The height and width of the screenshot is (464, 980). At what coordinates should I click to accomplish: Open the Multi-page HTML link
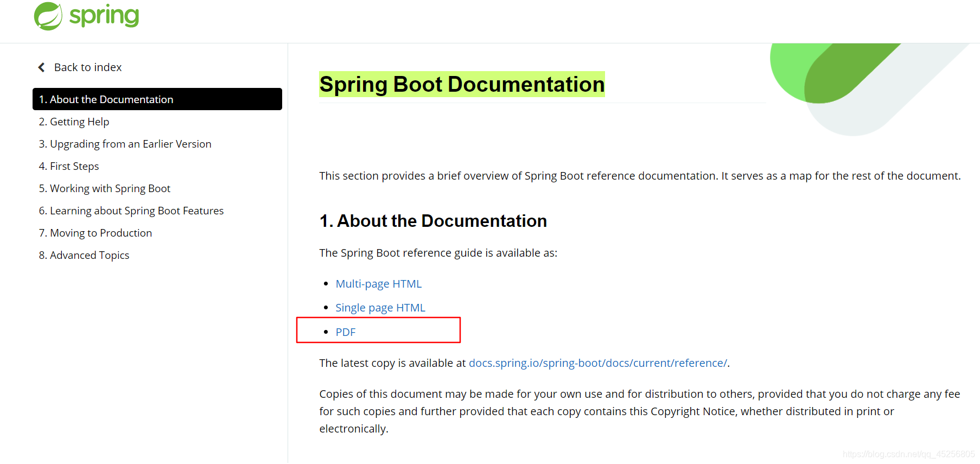point(379,284)
